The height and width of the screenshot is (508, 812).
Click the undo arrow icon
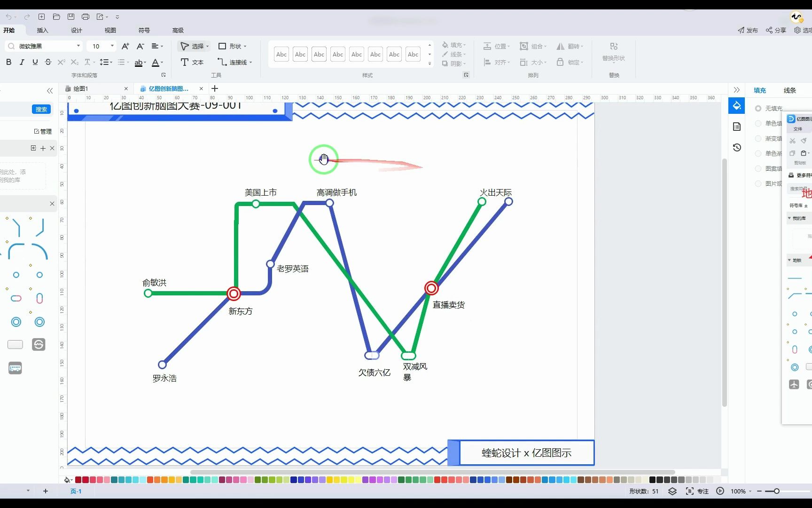(x=8, y=17)
